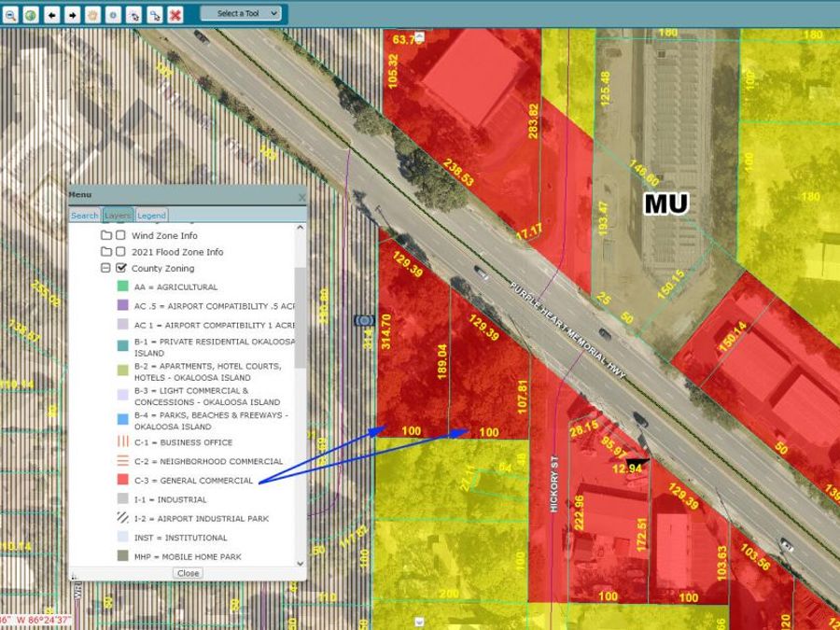Image resolution: width=840 pixels, height=630 pixels.
Task: Click the INST Institutional light blue swatch
Action: [x=122, y=537]
